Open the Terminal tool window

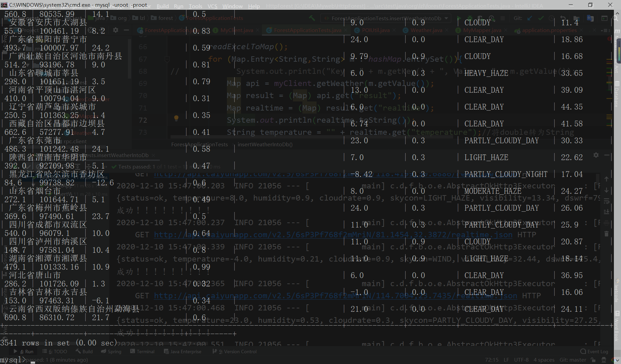(142, 352)
